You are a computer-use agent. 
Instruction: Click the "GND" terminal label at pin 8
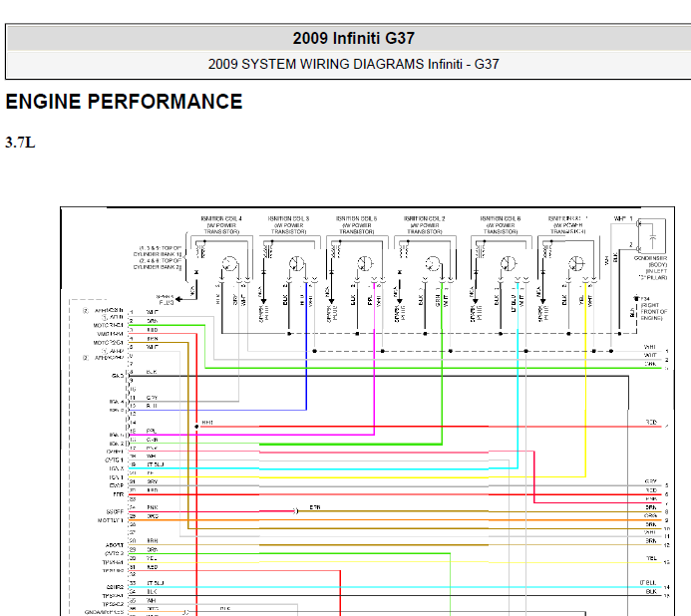point(118,376)
